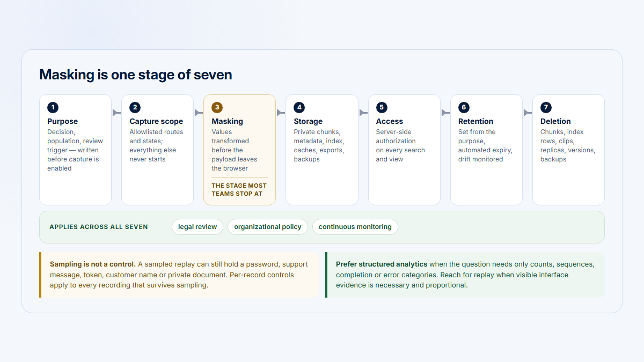This screenshot has width=644, height=362.
Task: Click the 'Masking is one stage of seven' heading
Action: (x=136, y=75)
